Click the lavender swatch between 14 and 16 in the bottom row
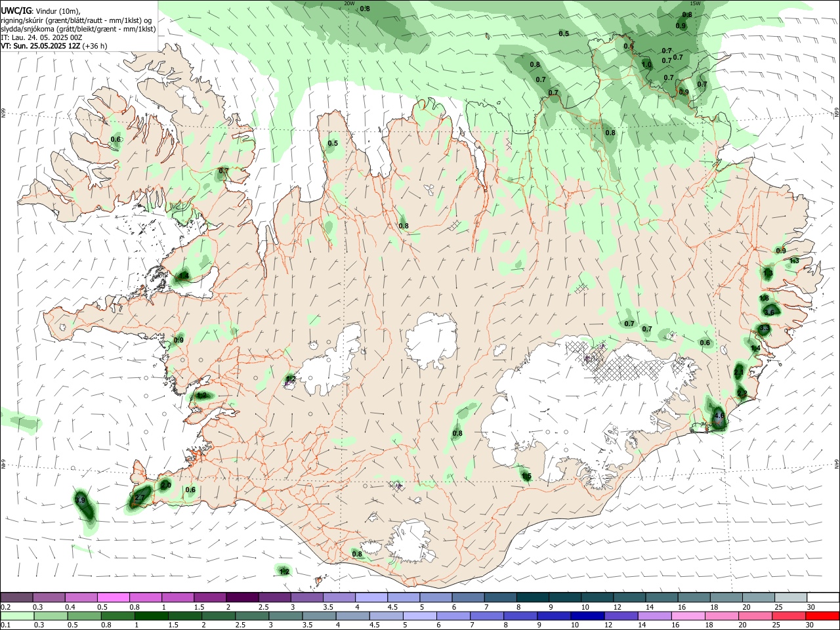The image size is (840, 630). click(x=654, y=616)
